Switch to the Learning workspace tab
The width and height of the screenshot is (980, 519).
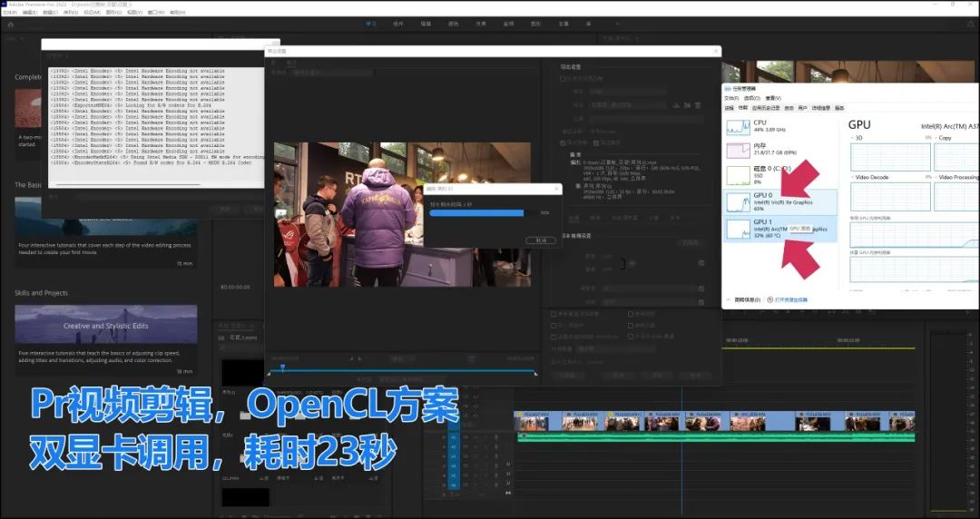(x=369, y=24)
